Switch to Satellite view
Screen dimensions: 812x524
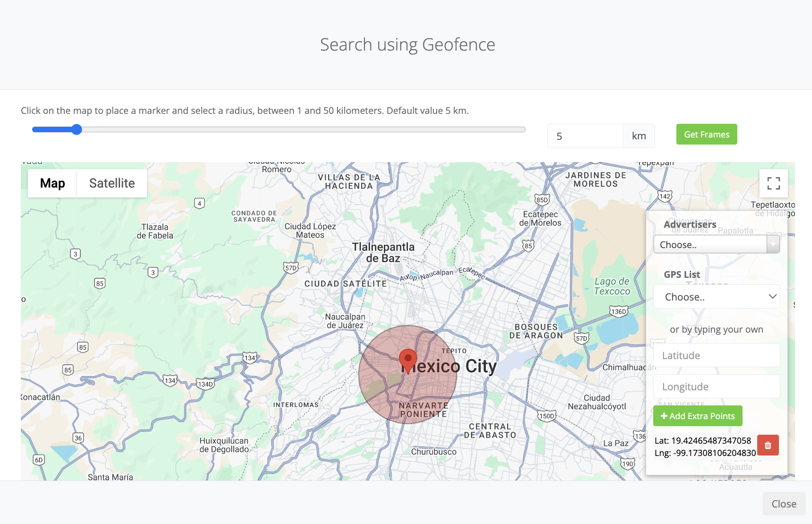tap(112, 183)
